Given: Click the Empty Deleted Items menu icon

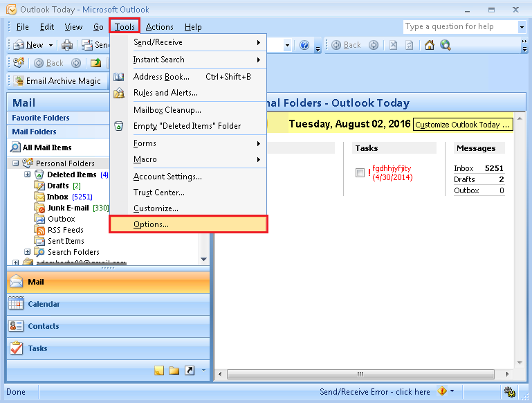Looking at the screenshot, I should click(119, 126).
